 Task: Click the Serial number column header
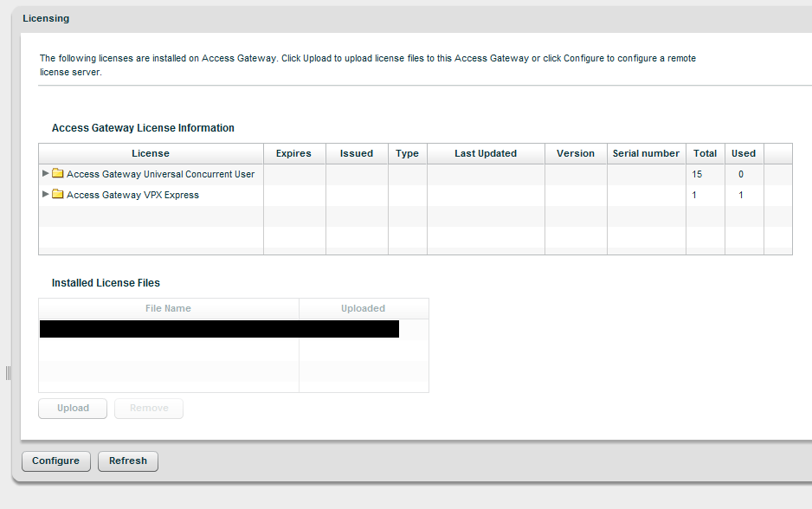tap(647, 154)
